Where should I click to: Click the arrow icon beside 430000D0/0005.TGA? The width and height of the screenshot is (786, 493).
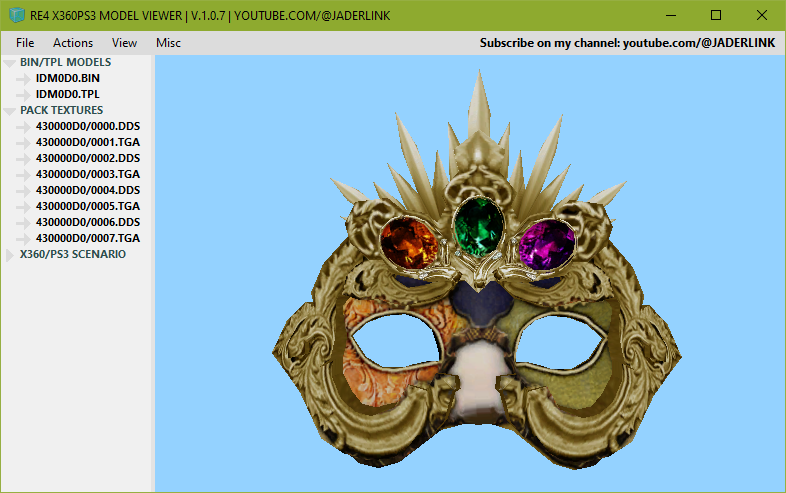(x=24, y=207)
